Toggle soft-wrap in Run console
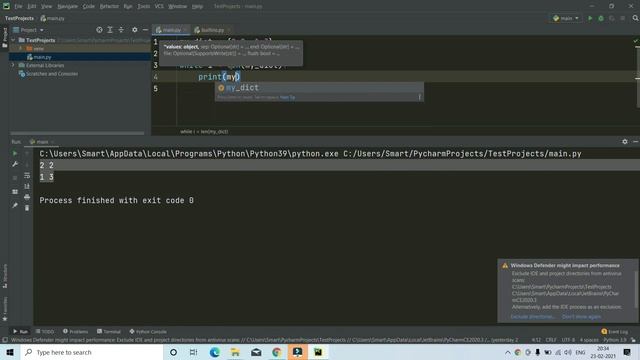640x360 pixels. (x=27, y=176)
